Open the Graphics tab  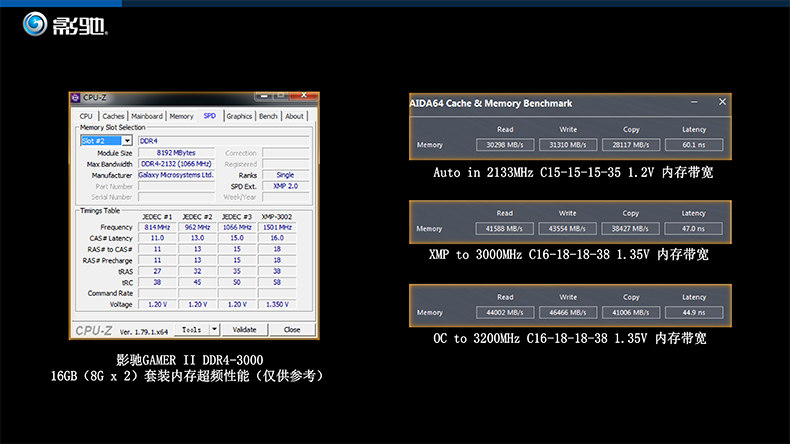click(x=239, y=116)
